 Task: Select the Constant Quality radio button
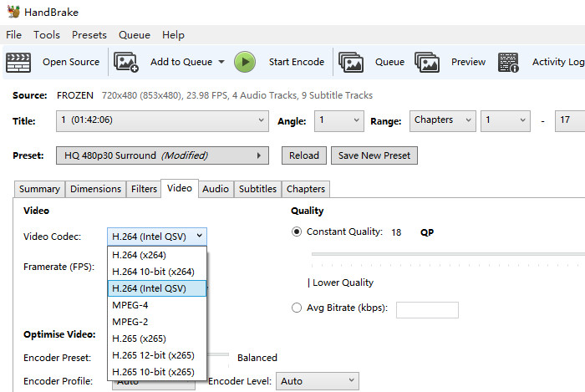pos(297,232)
